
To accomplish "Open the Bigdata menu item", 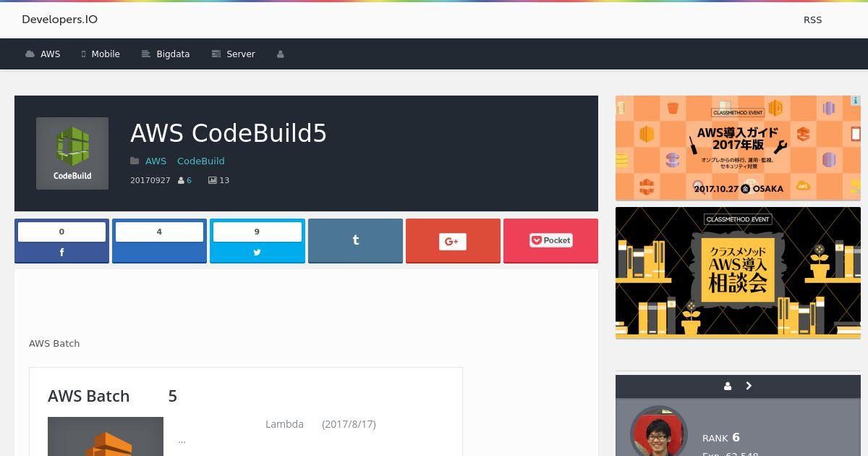I will 166,54.
